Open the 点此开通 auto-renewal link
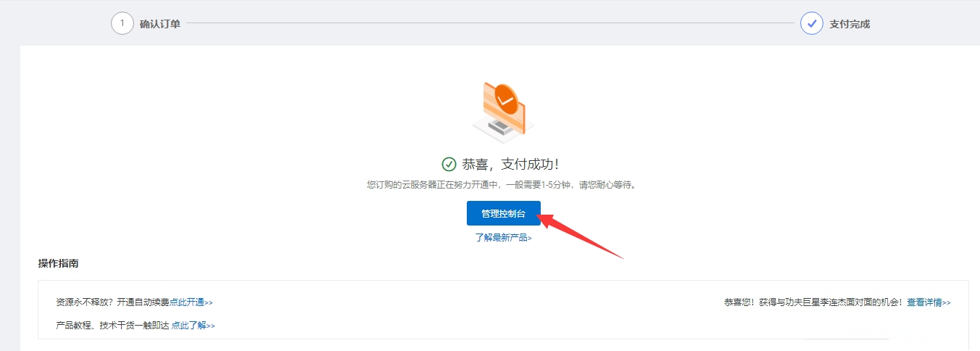 (x=191, y=302)
